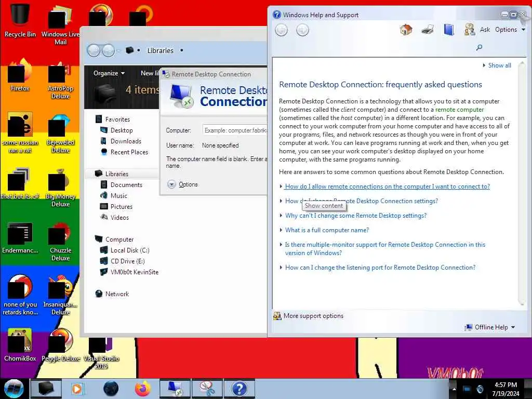This screenshot has height=399, width=532.
Task: Click Snipping Tool taskbar button
Action: tap(207, 389)
